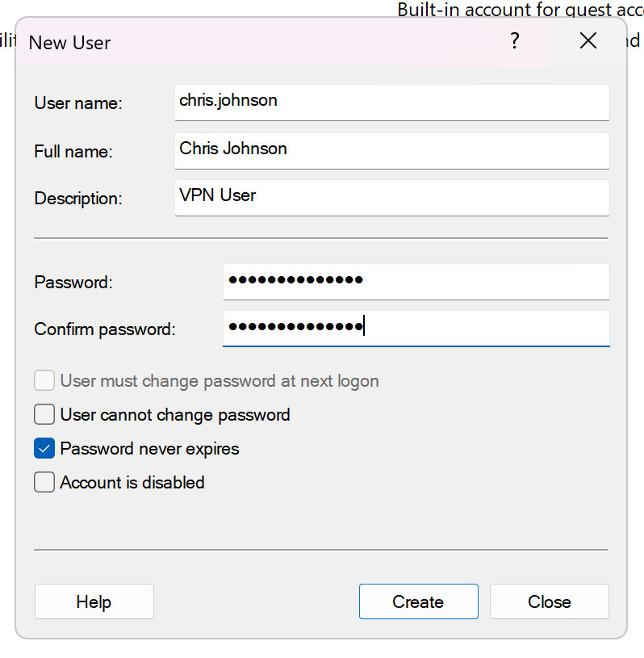Enable 'Account is disabled'
This screenshot has width=644, height=658.
pos(44,482)
